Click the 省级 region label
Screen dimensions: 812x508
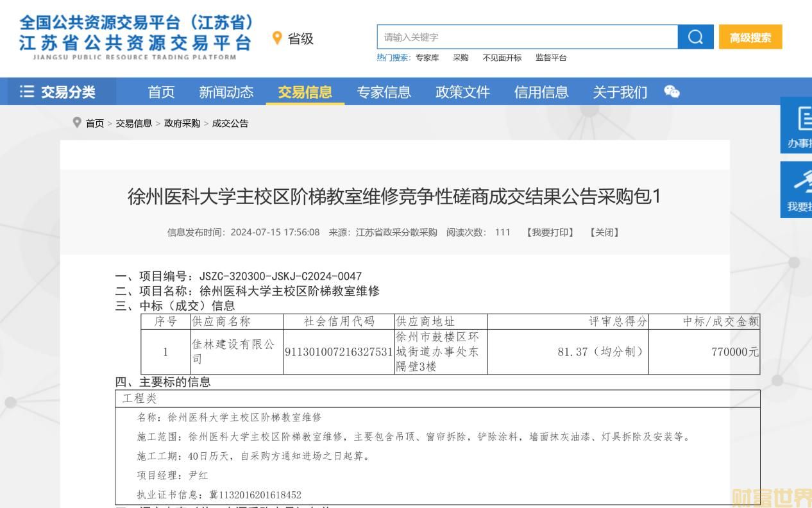point(300,38)
